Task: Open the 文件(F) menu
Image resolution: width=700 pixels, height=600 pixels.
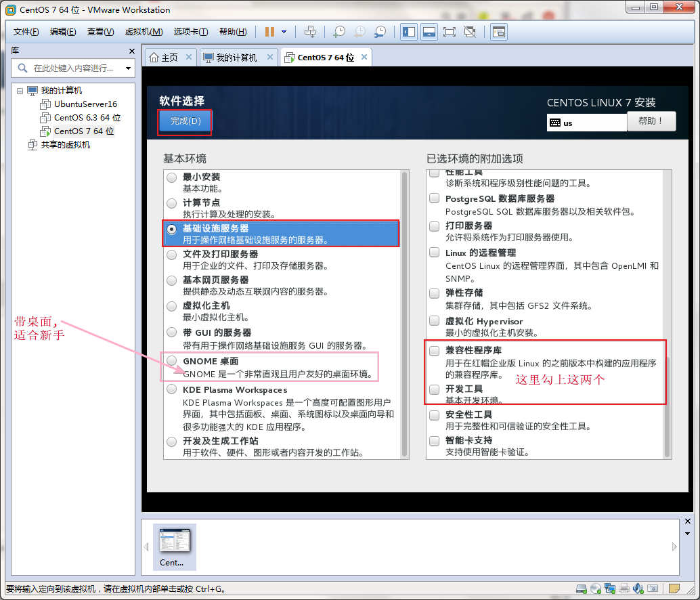Action: coord(26,32)
